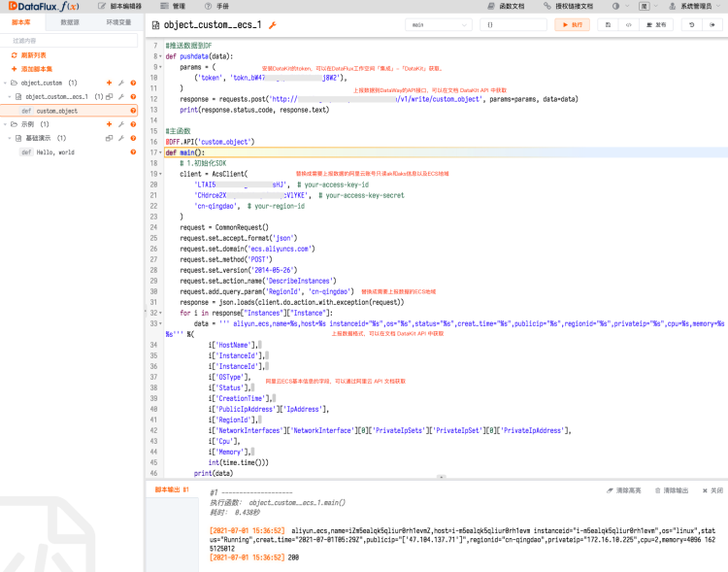Click plus icon on object_custom row
The width and height of the screenshot is (728, 572).
click(109, 83)
